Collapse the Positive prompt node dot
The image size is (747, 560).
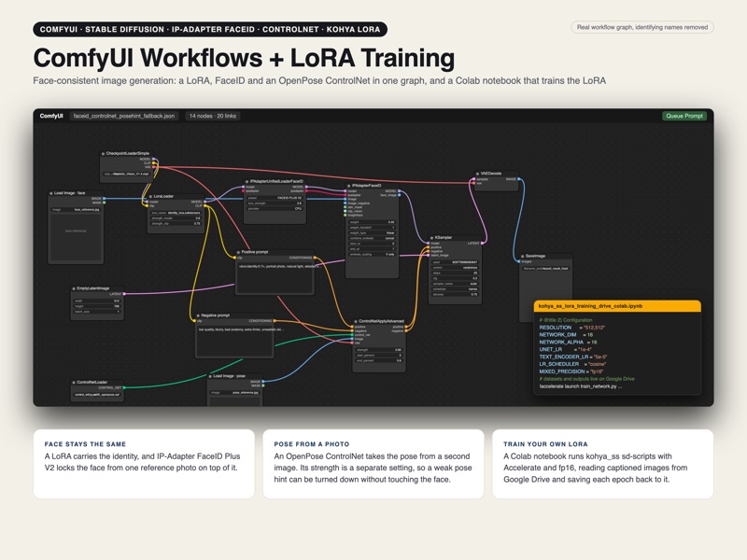pyautogui.click(x=238, y=252)
